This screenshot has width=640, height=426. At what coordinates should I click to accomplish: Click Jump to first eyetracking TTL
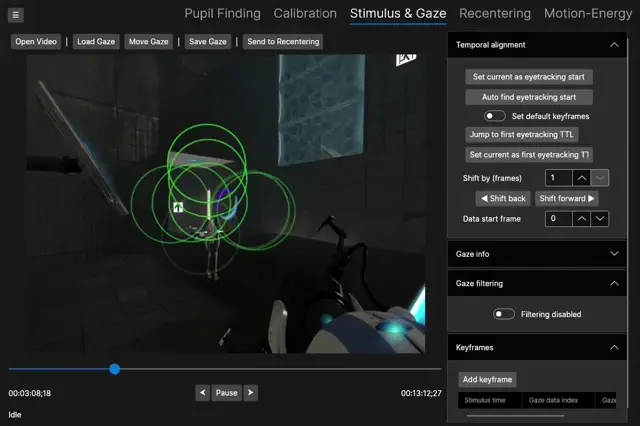click(522, 134)
